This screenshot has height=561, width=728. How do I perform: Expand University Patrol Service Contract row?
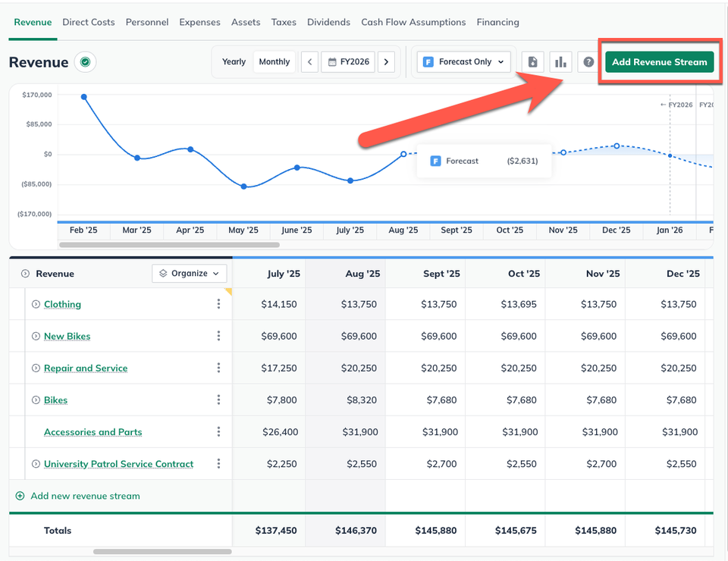click(x=36, y=464)
